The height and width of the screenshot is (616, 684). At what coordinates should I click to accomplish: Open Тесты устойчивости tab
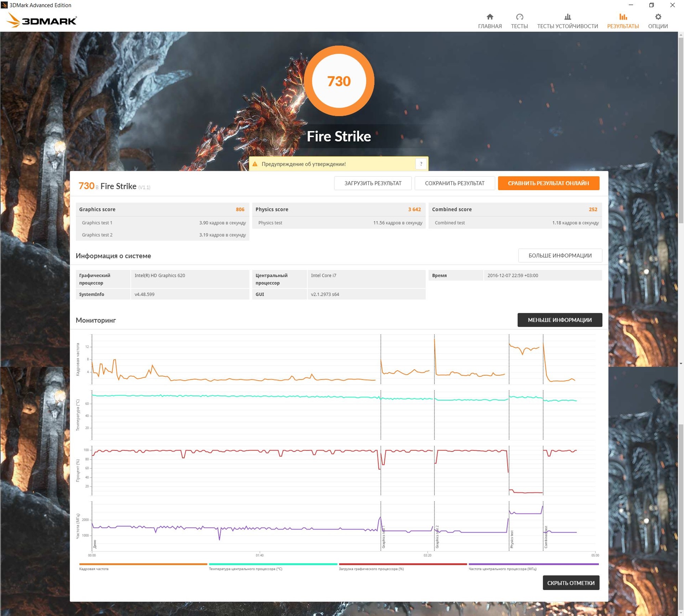click(567, 21)
